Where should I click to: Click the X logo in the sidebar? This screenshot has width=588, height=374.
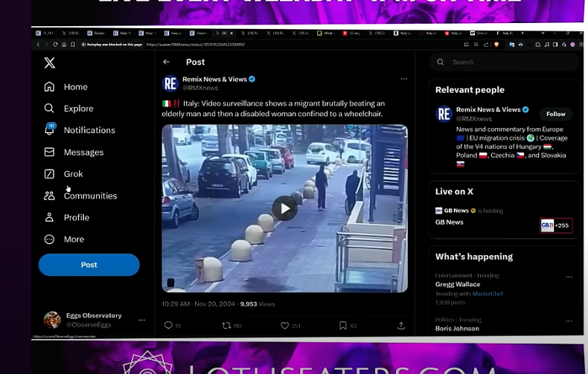pyautogui.click(x=50, y=62)
